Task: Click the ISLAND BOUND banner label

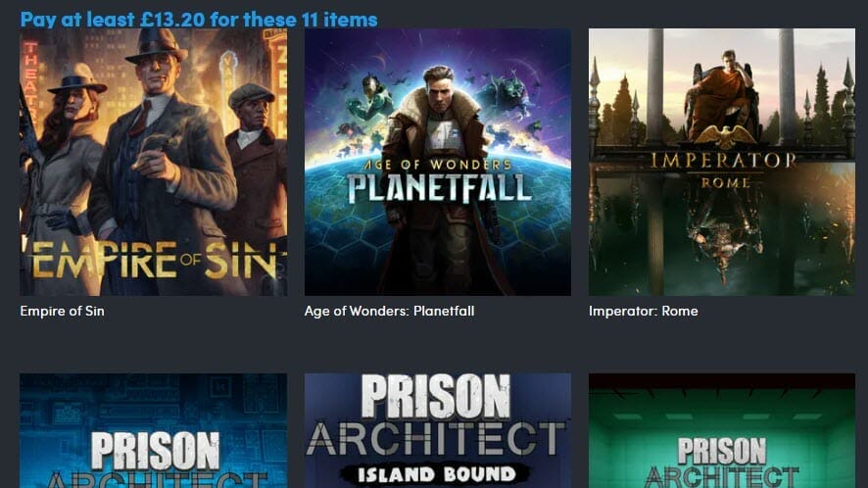Action: pos(436,474)
